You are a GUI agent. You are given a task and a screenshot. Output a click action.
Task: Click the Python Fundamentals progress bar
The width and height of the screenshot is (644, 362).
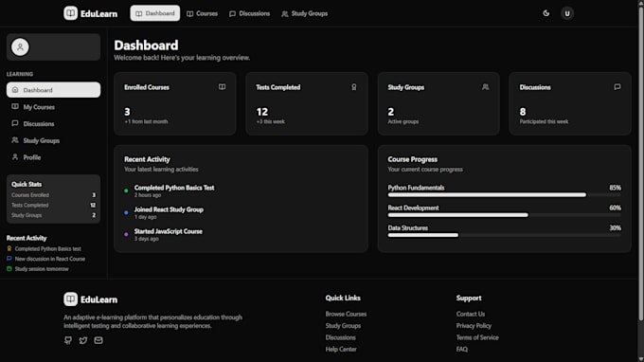coord(505,195)
